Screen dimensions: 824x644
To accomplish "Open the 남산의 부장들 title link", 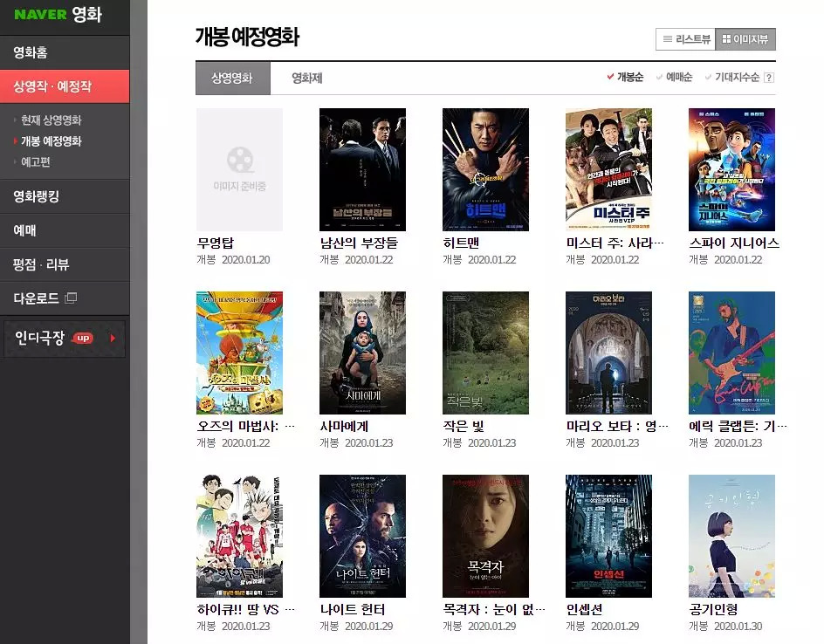I will click(359, 243).
